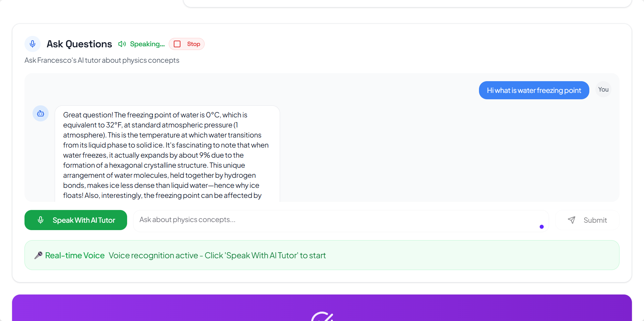
Task: Focus the Ask about physics concepts input field
Action: (x=335, y=220)
